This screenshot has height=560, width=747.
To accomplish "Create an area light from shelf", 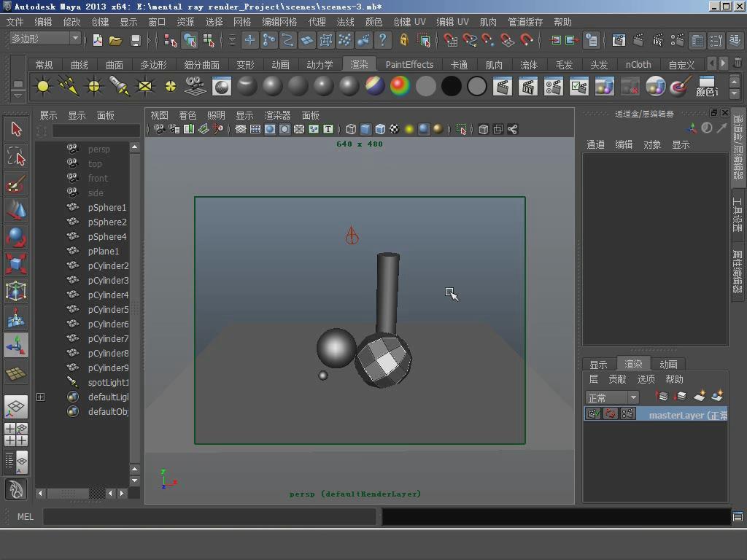I will point(145,86).
